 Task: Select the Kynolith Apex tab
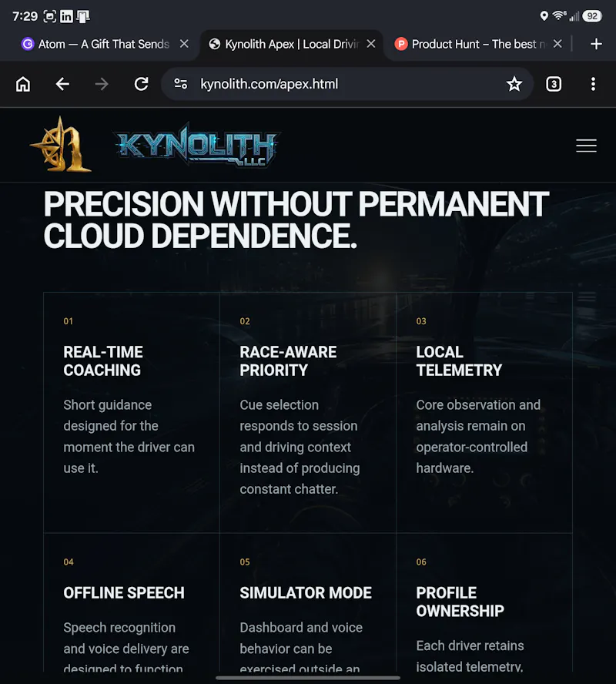[291, 44]
